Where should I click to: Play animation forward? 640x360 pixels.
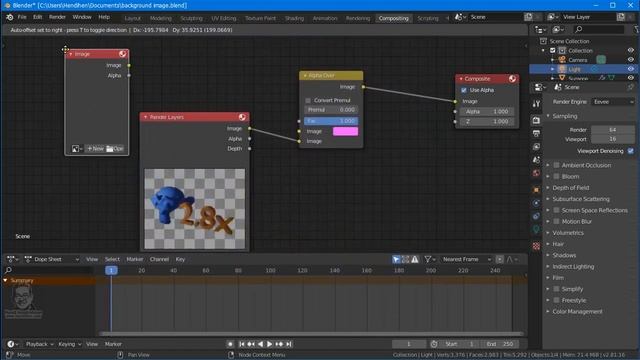[x=269, y=344]
